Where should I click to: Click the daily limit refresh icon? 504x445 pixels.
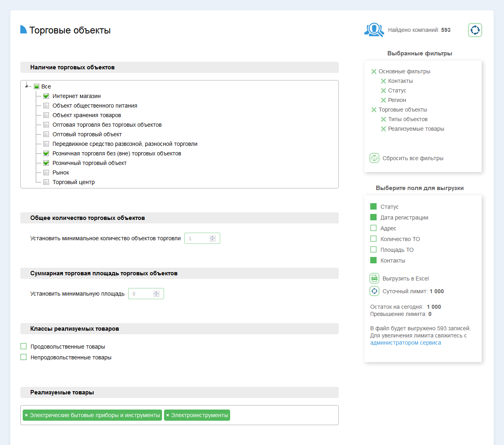pos(374,291)
